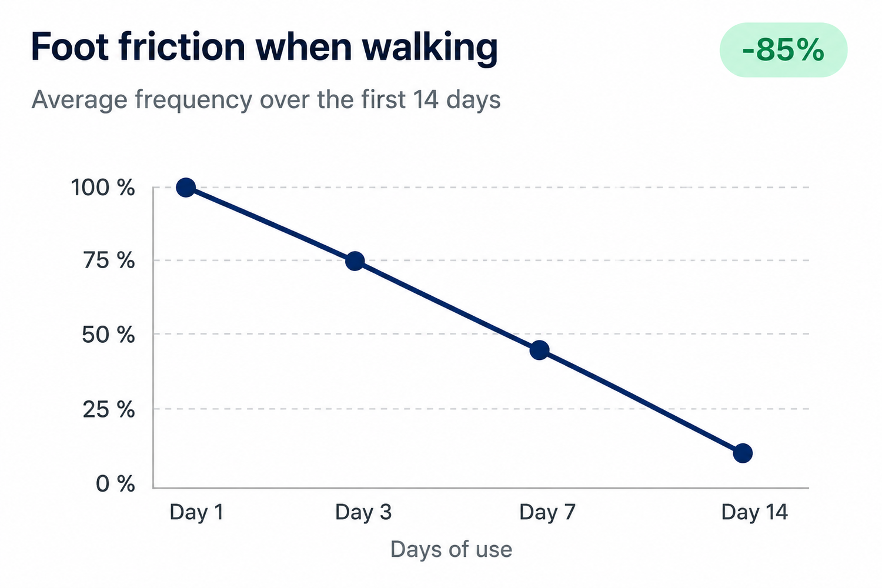Select the Day 14 data point
882x588 pixels.
point(743,453)
